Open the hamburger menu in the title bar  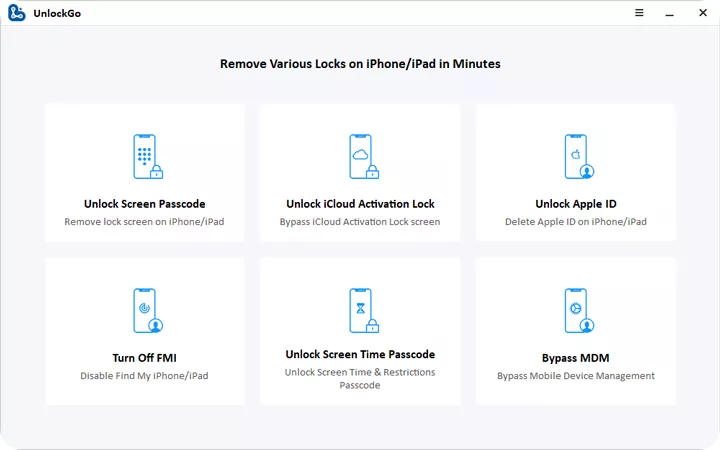coord(639,13)
